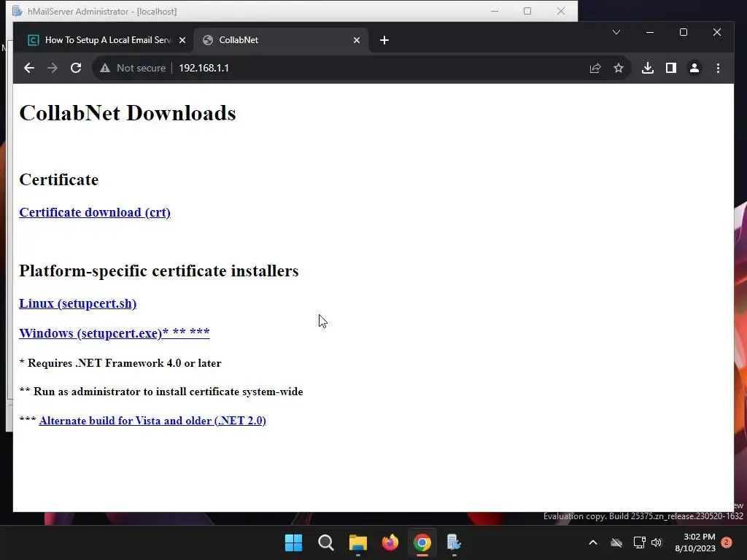Open the network status tray icon
The image size is (747, 560).
tap(639, 542)
